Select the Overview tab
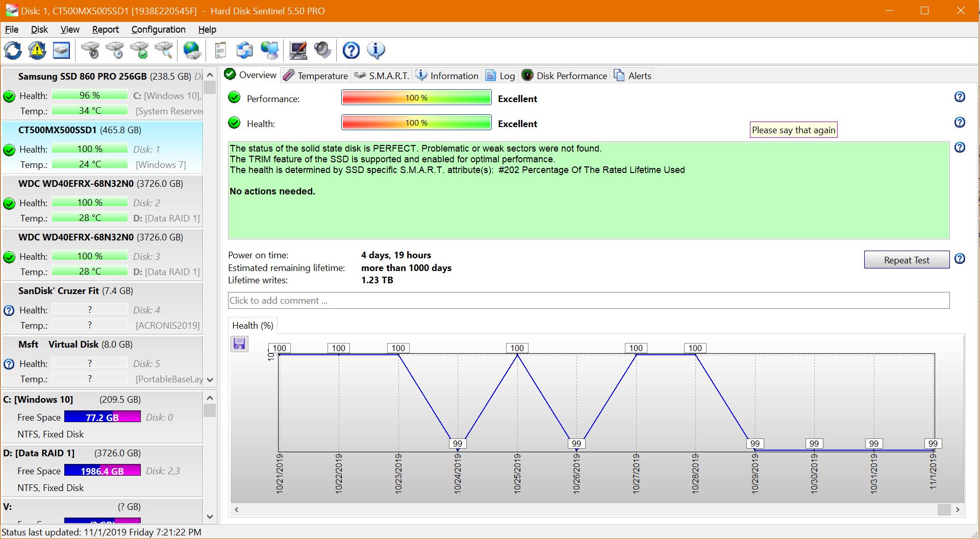 (250, 75)
